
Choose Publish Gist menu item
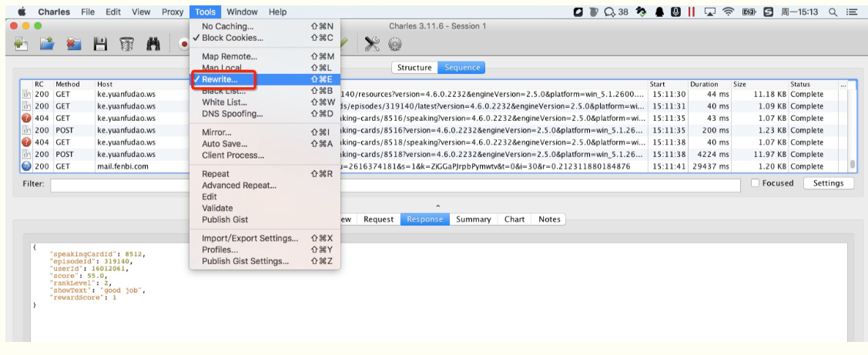(x=265, y=220)
